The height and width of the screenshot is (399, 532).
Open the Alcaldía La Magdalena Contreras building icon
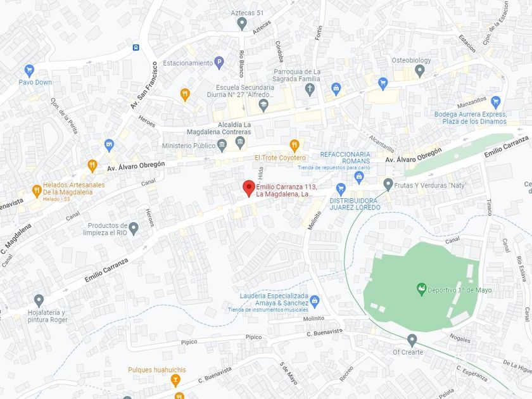tap(240, 142)
